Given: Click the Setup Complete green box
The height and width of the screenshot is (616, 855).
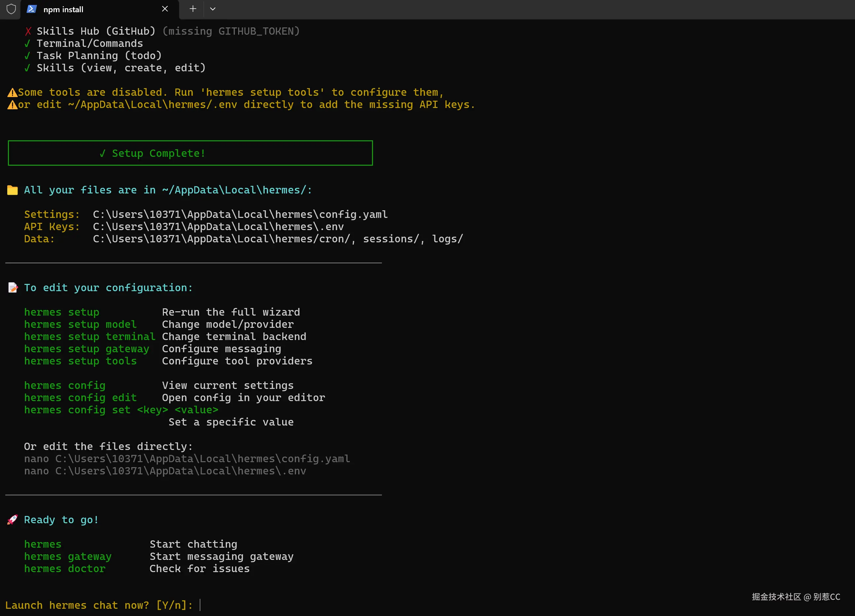Looking at the screenshot, I should point(190,153).
